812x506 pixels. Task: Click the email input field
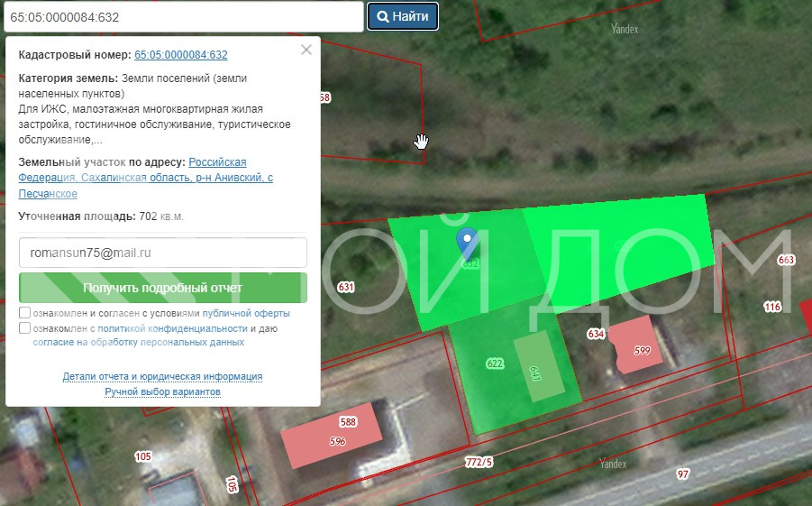tap(163, 253)
